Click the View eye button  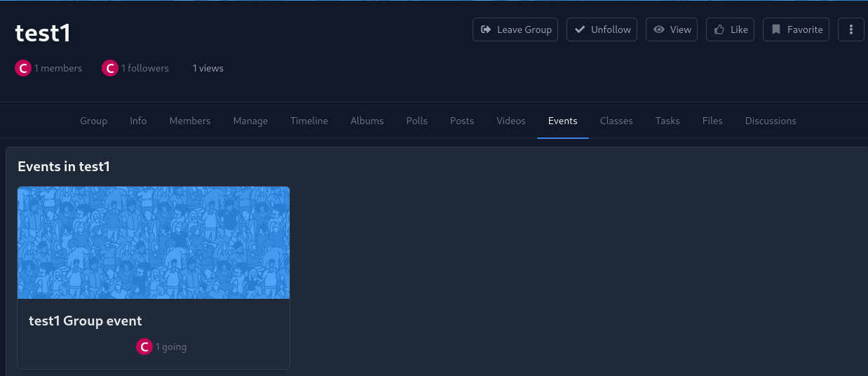click(671, 29)
